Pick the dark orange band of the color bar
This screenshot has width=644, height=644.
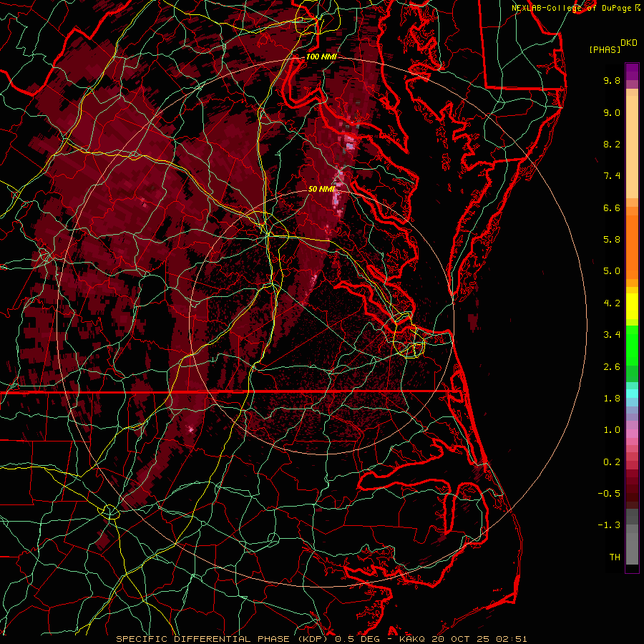[632, 248]
